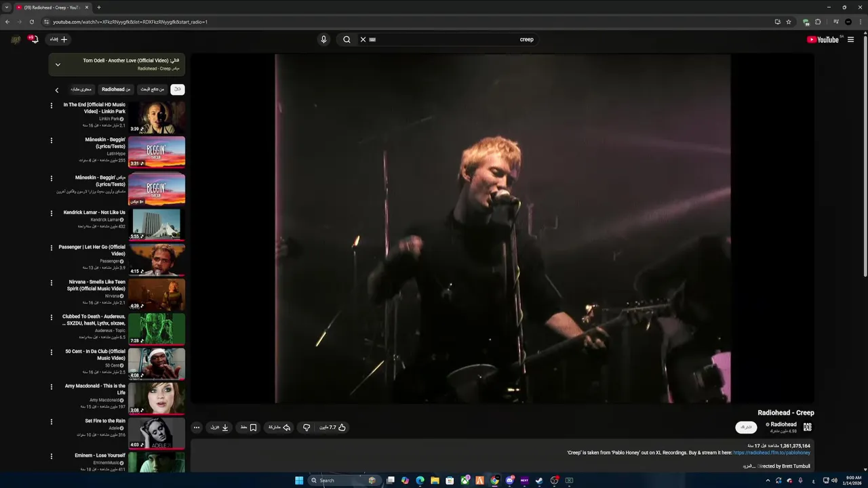Screen dimensions: 868x488
Task: Open 'Passenger | Let Her Go' title
Action: (x=92, y=250)
